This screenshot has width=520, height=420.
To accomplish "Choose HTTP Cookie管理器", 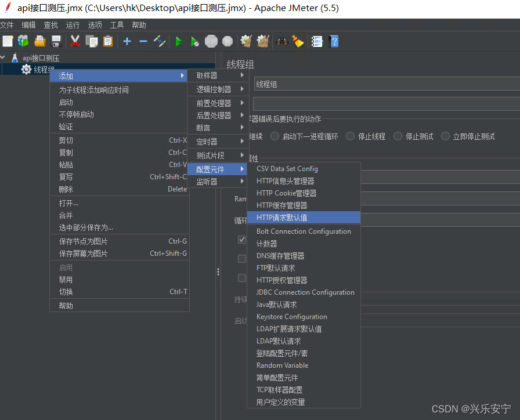I will click(x=304, y=193).
